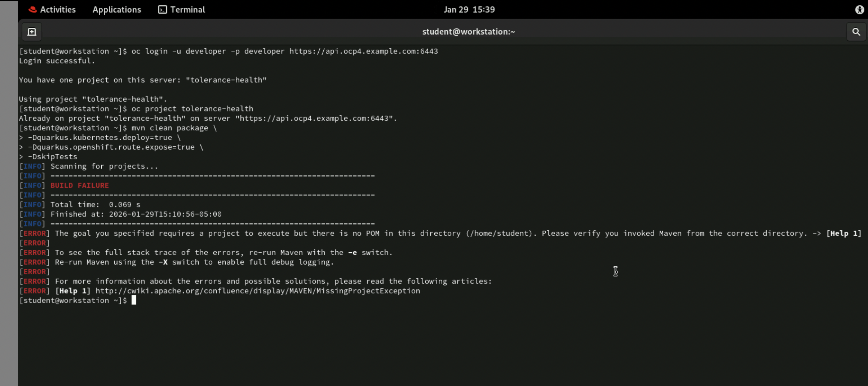Click the bold -e switch text
868x386 pixels.
[352, 253]
